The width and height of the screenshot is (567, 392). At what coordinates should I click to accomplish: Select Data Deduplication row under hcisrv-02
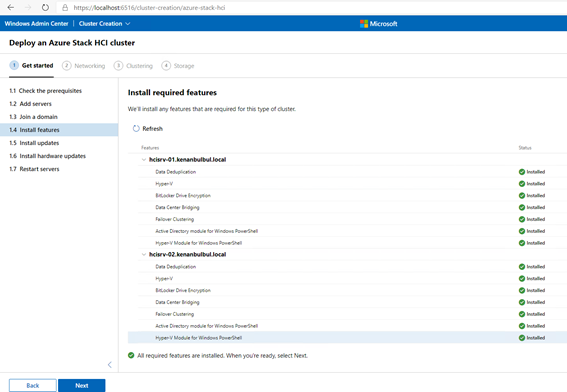point(347,267)
